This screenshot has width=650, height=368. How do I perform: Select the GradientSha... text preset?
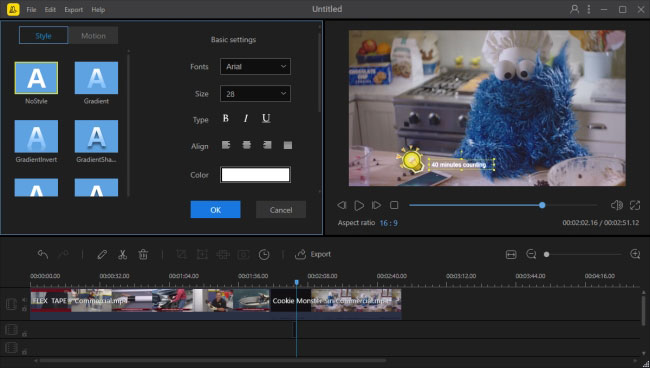[x=96, y=136]
